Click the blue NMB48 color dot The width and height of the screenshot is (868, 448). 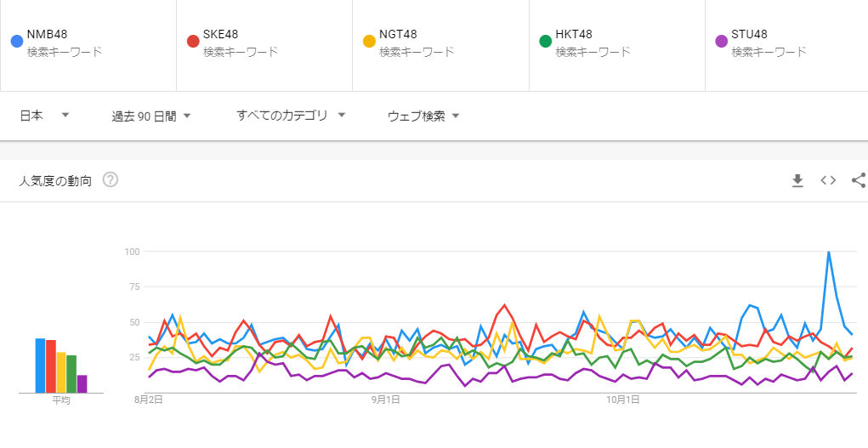click(x=16, y=41)
